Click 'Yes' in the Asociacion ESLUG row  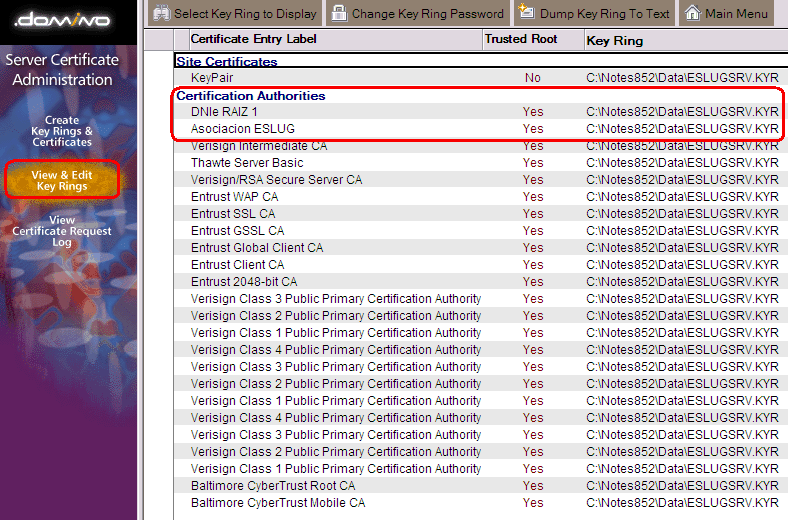[533, 129]
